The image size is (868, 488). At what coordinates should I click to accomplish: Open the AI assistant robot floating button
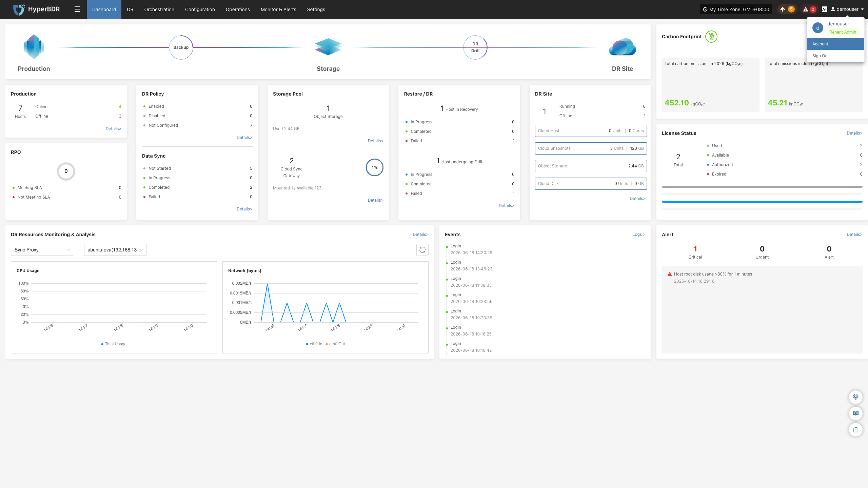(x=856, y=397)
